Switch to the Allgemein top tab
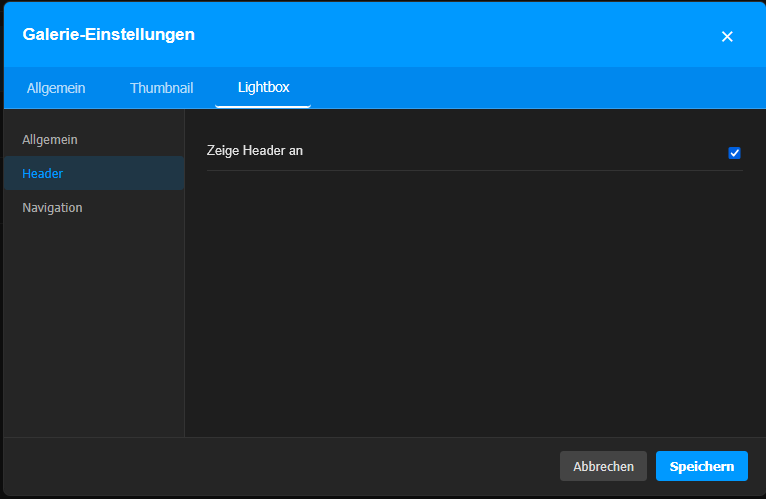766x499 pixels. tap(56, 88)
